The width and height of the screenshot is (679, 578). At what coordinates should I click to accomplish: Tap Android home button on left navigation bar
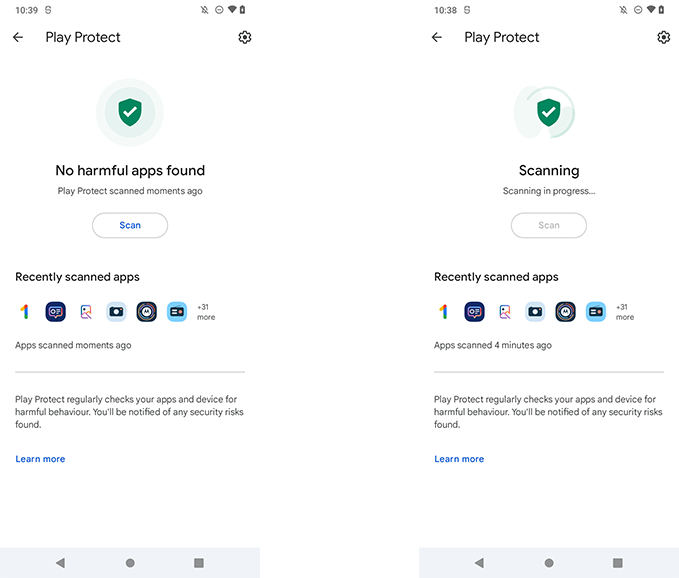[130, 563]
